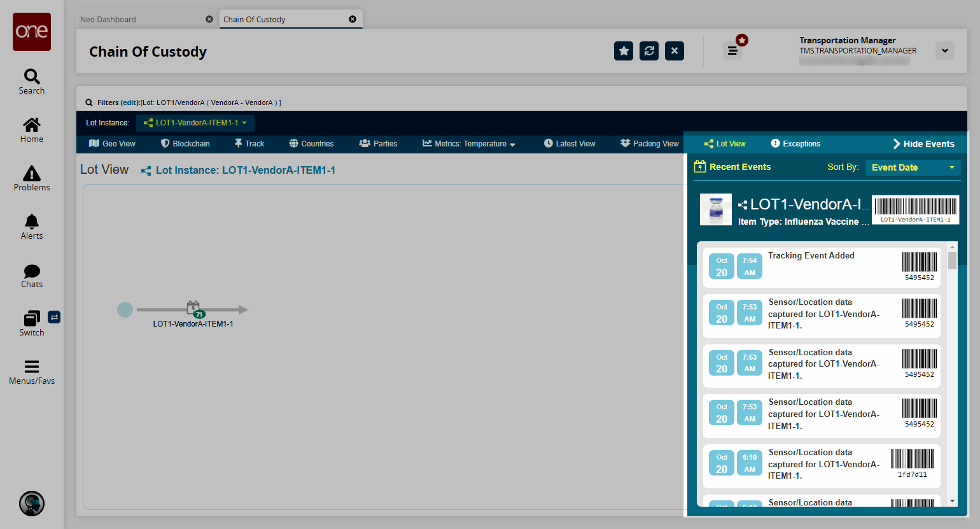Click the event calendar icon on lot timeline
Viewport: 980px width, 529px height.
193,309
